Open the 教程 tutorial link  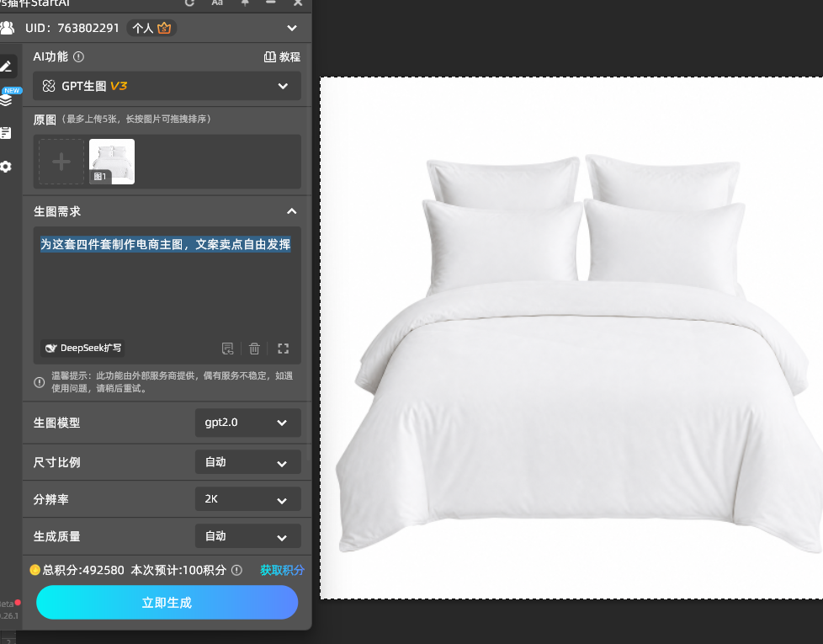click(282, 56)
